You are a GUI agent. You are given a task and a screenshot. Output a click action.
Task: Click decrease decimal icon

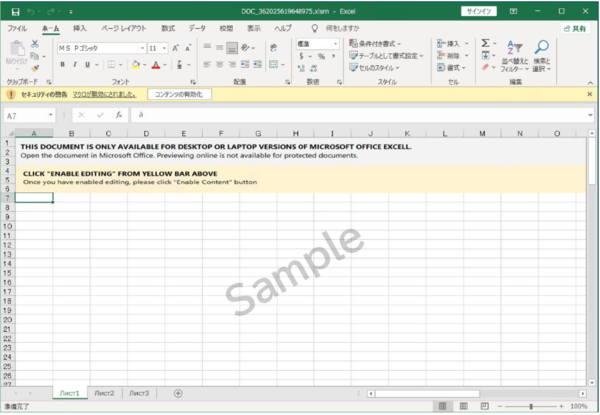313,68
